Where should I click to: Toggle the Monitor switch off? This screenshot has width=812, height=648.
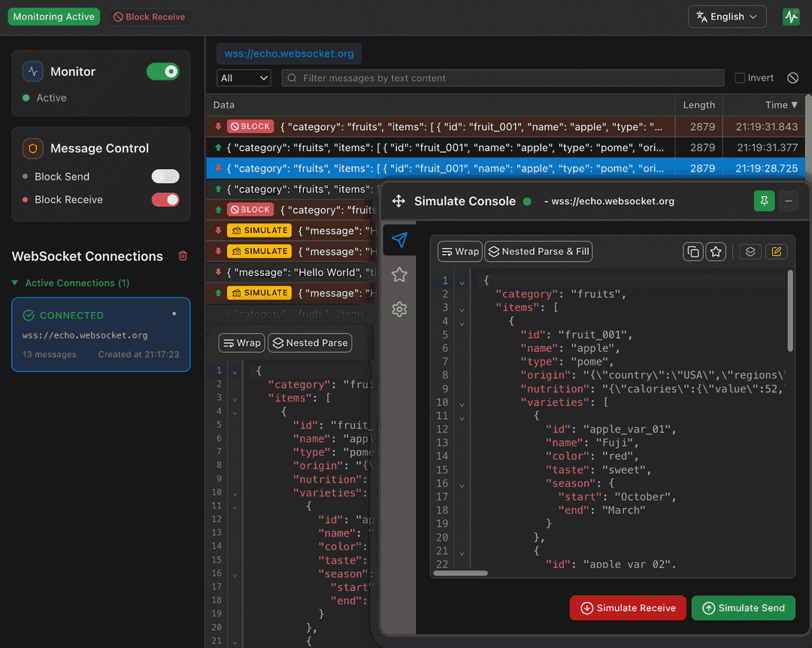(x=163, y=71)
